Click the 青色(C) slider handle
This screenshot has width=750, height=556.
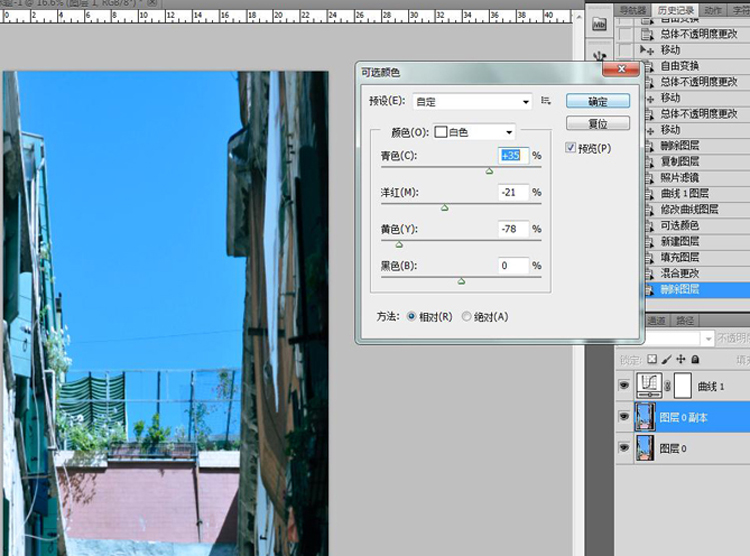489,171
